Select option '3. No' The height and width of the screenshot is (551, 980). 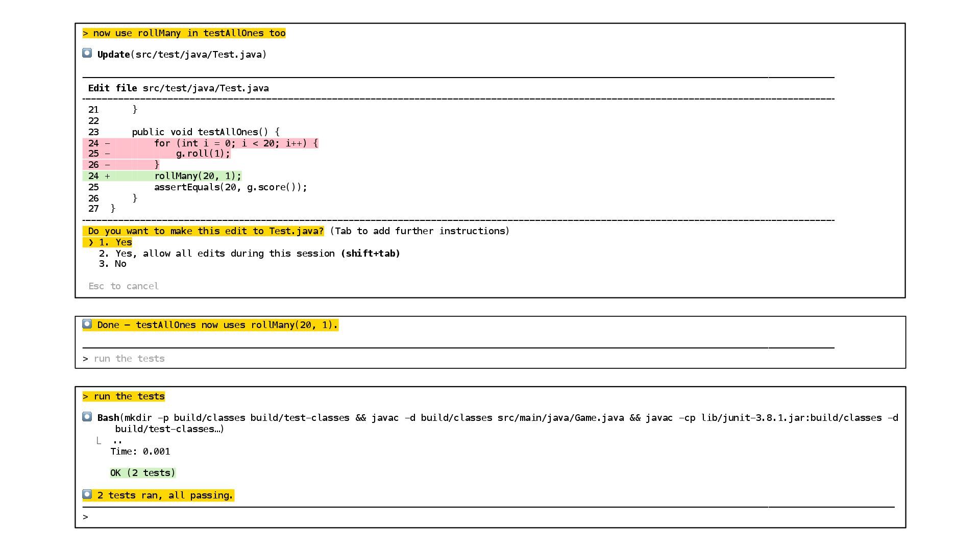tap(113, 264)
